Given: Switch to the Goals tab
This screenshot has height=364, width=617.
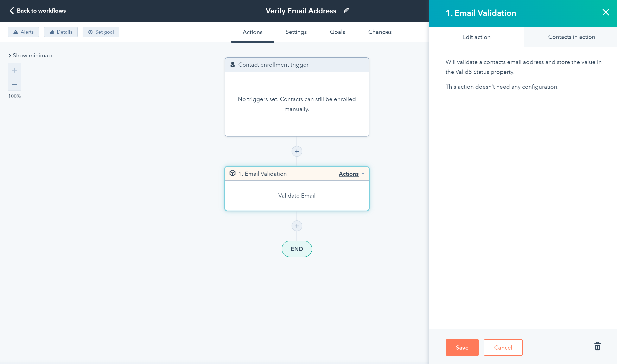Looking at the screenshot, I should point(337,32).
